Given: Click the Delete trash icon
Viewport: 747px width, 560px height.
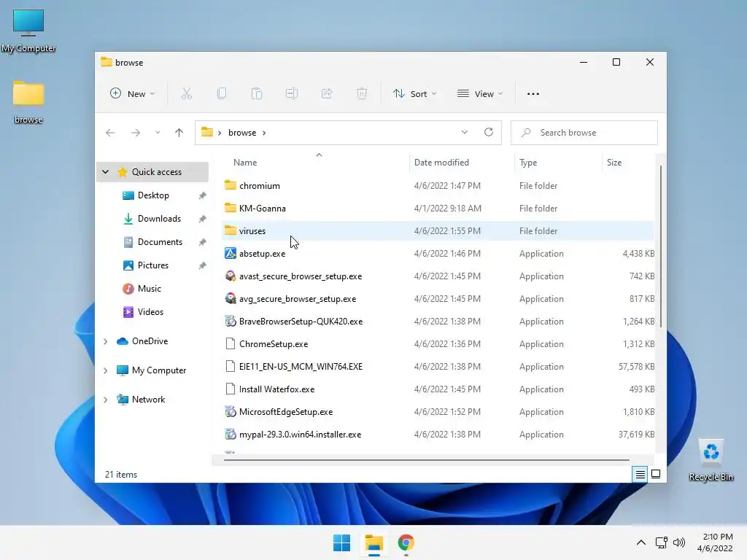Looking at the screenshot, I should tap(362, 94).
